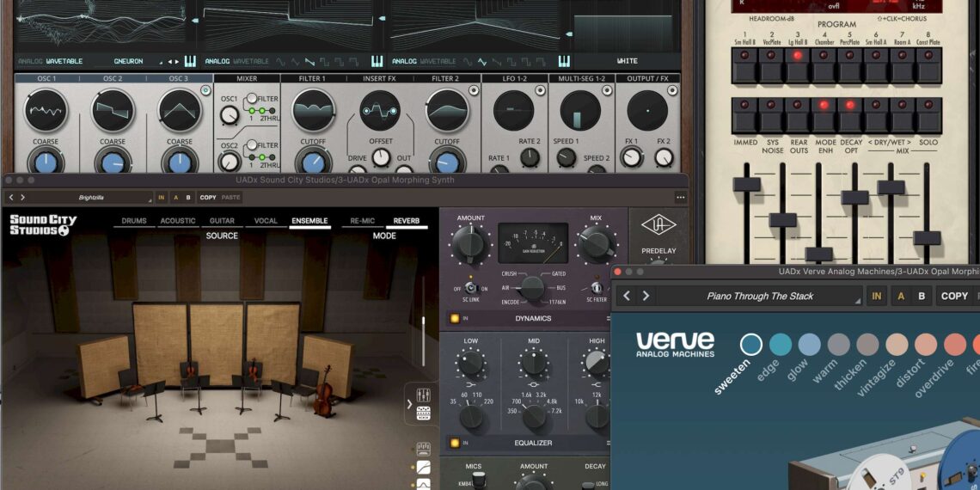The width and height of the screenshot is (980, 490).
Task: Open the LFO 1-2 round display
Action: pos(513,111)
